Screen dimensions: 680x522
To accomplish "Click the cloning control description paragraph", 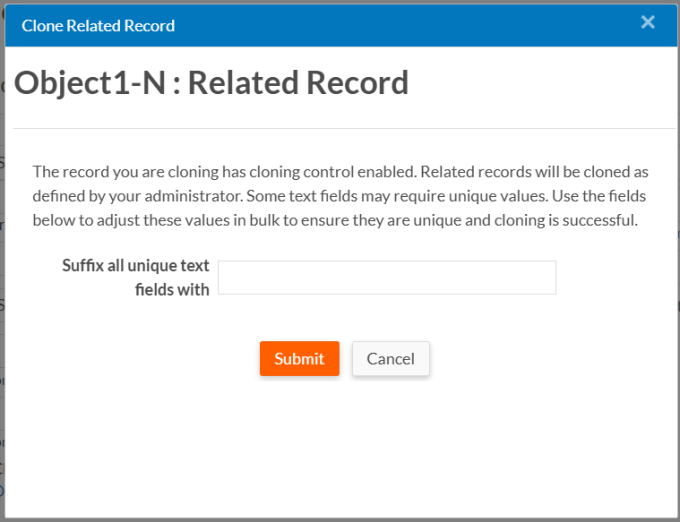I will click(x=340, y=196).
